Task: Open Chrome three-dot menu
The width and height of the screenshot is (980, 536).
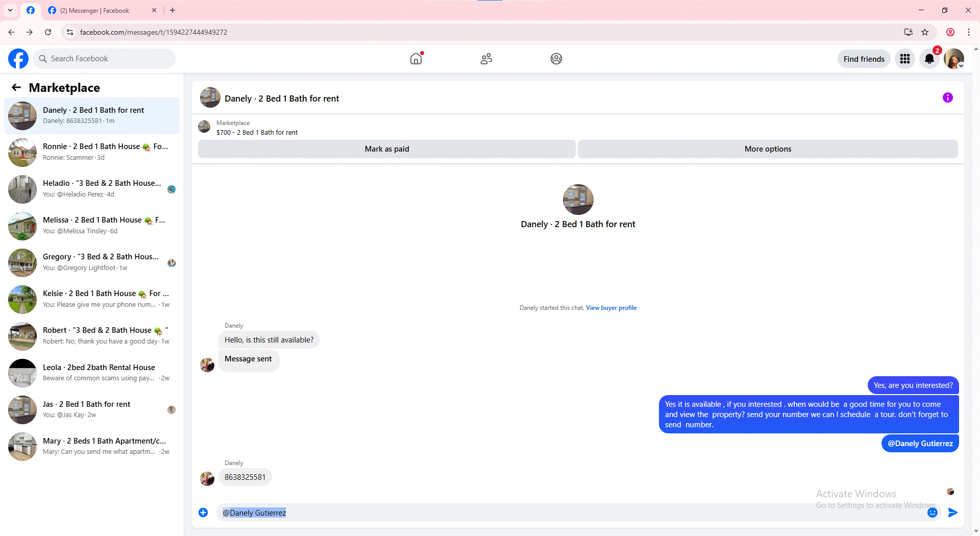Action: click(x=969, y=32)
